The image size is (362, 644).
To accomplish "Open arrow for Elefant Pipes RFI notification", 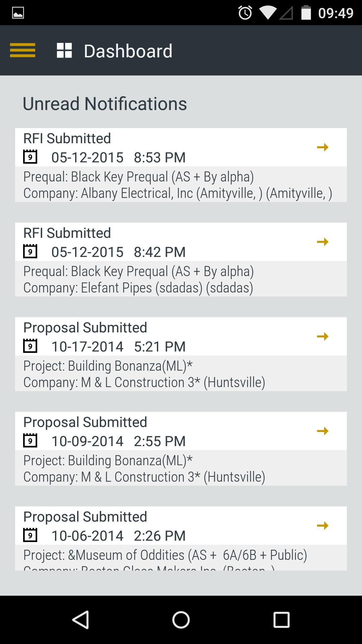I will pos(322,242).
